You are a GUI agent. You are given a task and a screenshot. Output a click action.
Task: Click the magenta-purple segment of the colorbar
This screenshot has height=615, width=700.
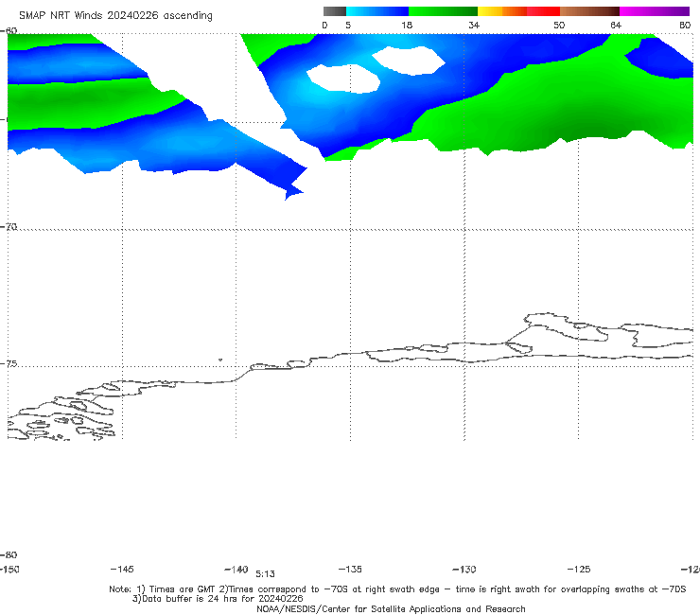click(x=655, y=11)
